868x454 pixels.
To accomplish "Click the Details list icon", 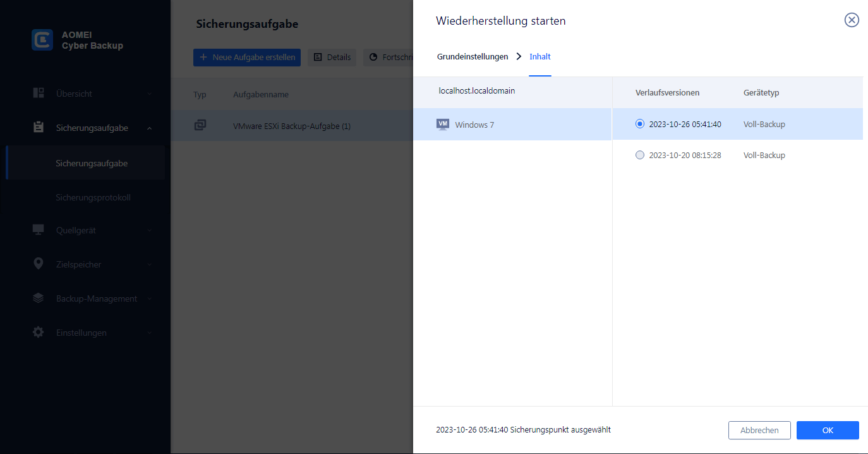I will pyautogui.click(x=318, y=57).
